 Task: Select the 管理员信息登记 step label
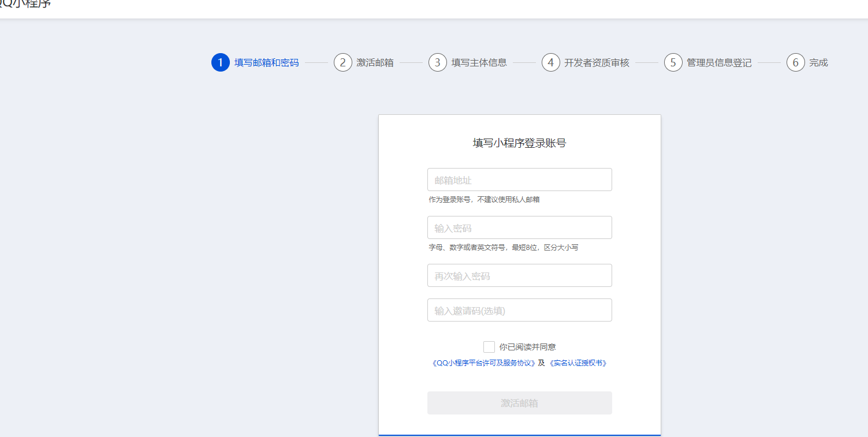pos(720,62)
